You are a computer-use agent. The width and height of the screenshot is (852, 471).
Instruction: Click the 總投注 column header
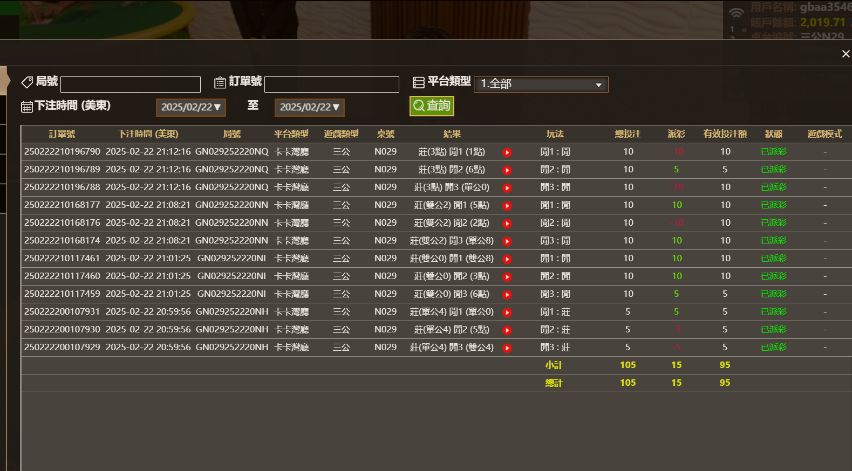pos(627,133)
